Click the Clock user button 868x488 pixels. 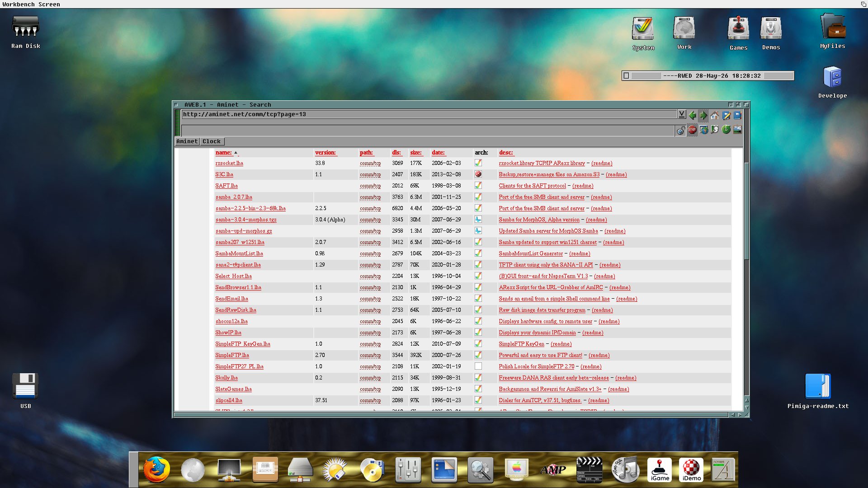coord(212,141)
